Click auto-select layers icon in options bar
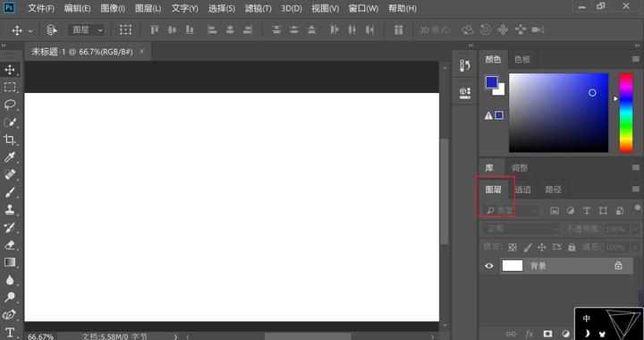Viewport: 644px width, 340px height. point(51,30)
